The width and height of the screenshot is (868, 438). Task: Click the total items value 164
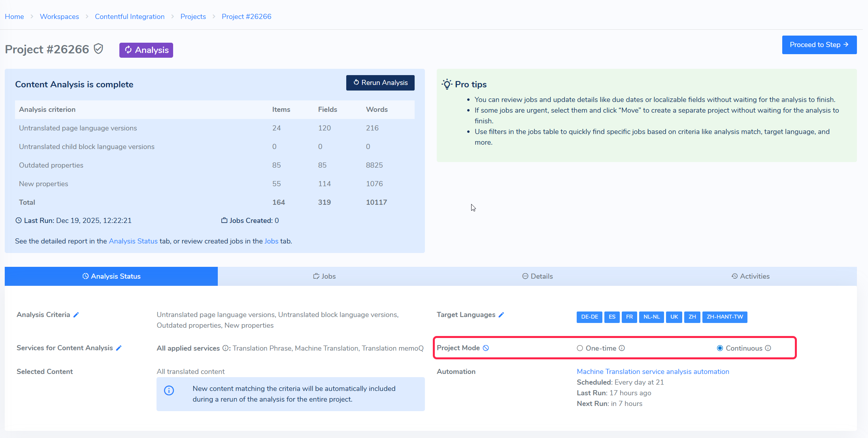(x=279, y=202)
